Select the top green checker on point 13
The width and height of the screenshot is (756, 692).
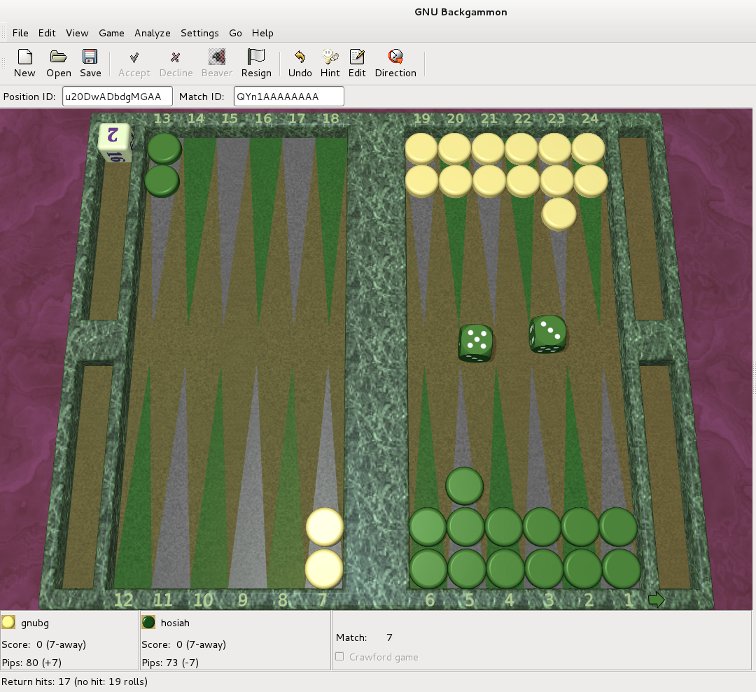(164, 149)
